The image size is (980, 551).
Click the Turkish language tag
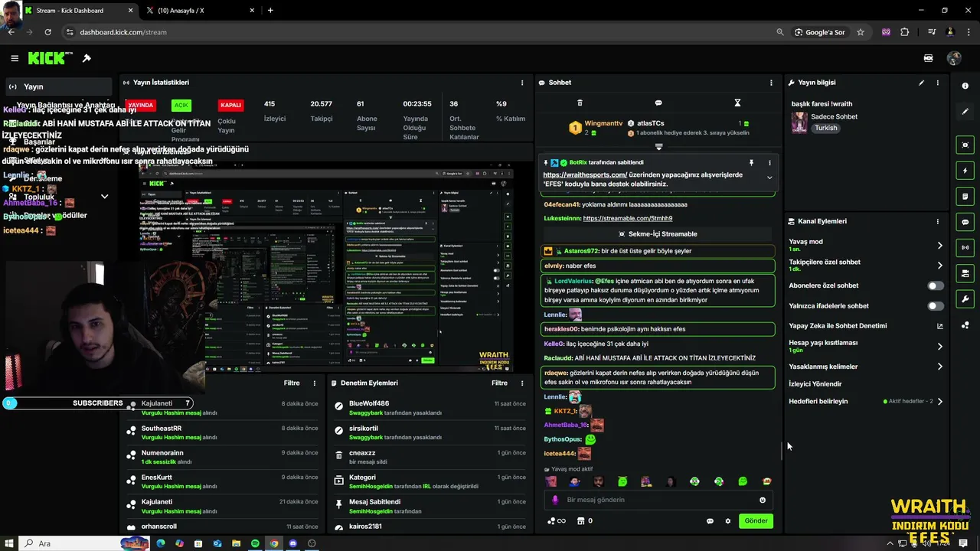[x=826, y=128]
